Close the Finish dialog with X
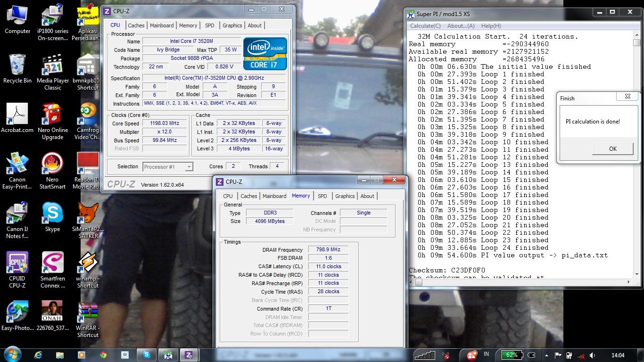This screenshot has width=644, height=362. (x=627, y=96)
